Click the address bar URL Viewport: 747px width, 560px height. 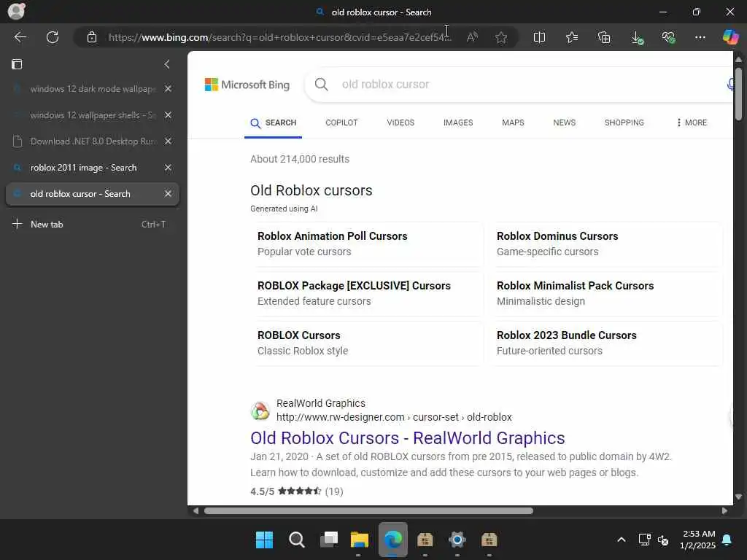(x=279, y=37)
